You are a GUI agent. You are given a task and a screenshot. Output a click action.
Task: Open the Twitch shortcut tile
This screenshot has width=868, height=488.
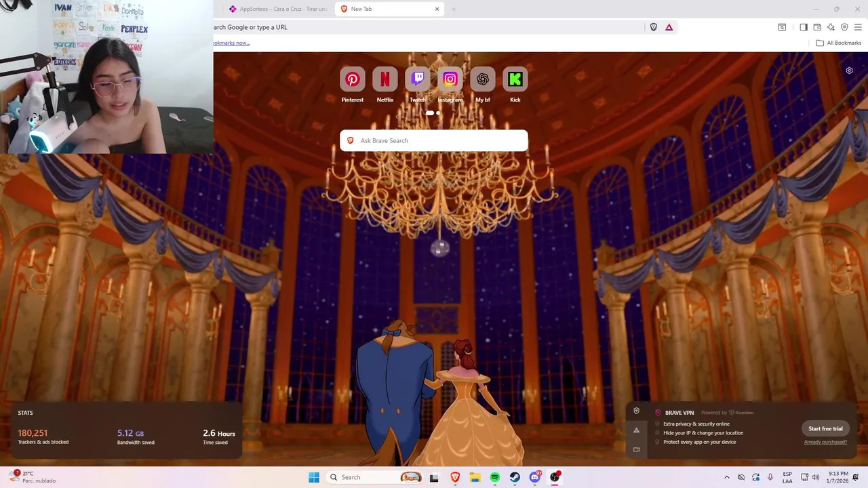(418, 79)
